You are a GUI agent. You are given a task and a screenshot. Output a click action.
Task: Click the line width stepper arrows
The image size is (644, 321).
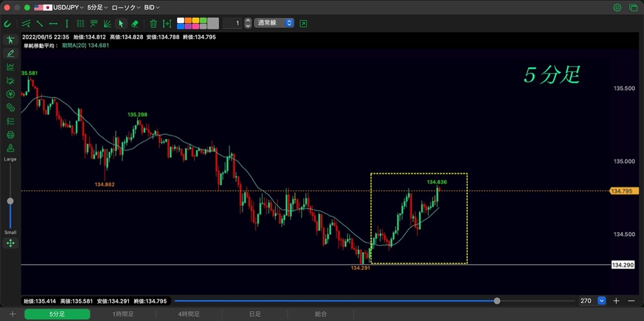coord(248,24)
